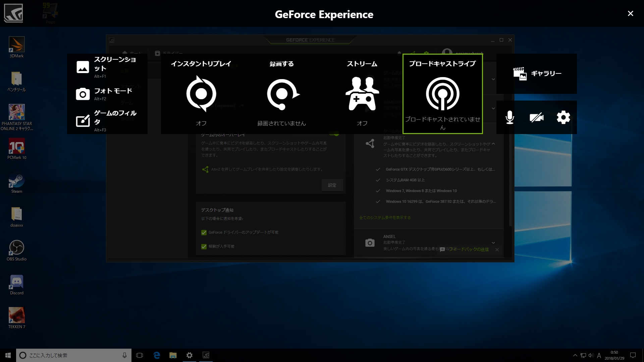Screen dimensions: 644x362
Task: Open overlay settings gear icon
Action: [563, 117]
